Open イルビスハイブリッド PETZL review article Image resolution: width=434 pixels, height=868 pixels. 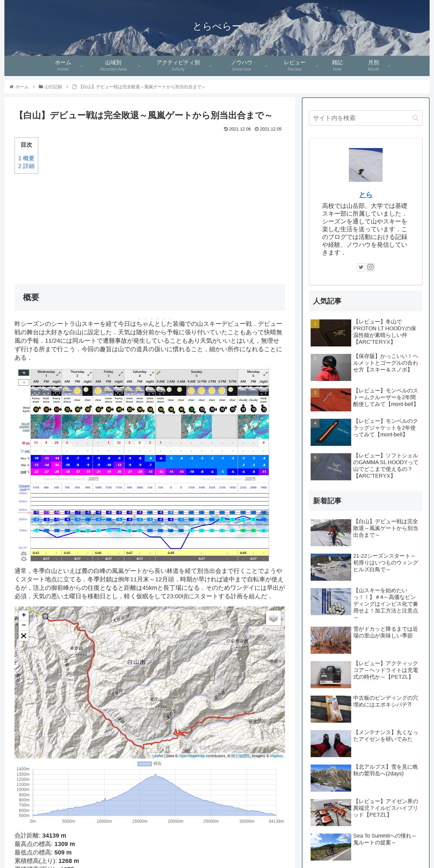point(366,812)
